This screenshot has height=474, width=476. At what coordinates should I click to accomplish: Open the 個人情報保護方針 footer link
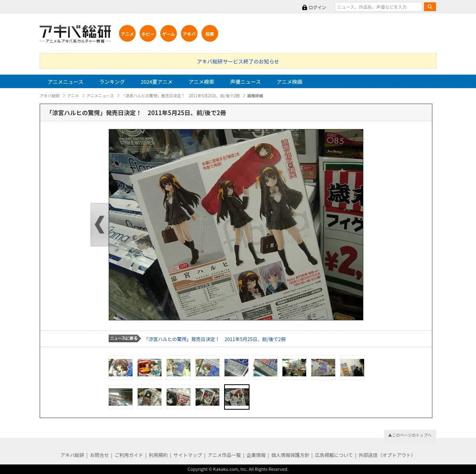(x=290, y=455)
